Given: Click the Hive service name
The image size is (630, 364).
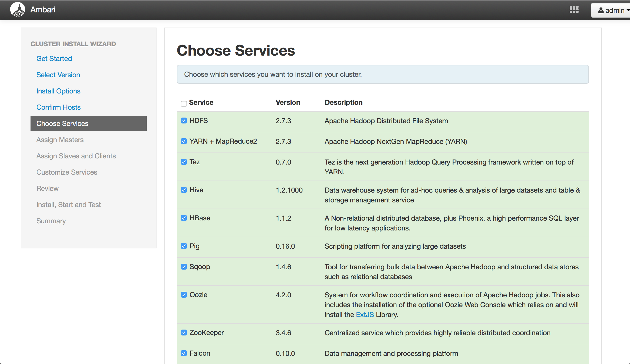Looking at the screenshot, I should tap(196, 190).
